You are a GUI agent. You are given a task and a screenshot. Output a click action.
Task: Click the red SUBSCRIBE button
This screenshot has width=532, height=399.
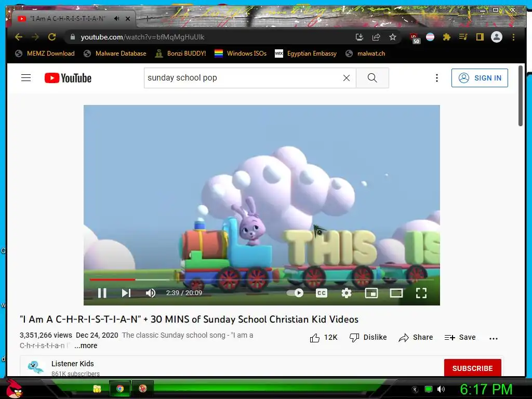pyautogui.click(x=472, y=368)
